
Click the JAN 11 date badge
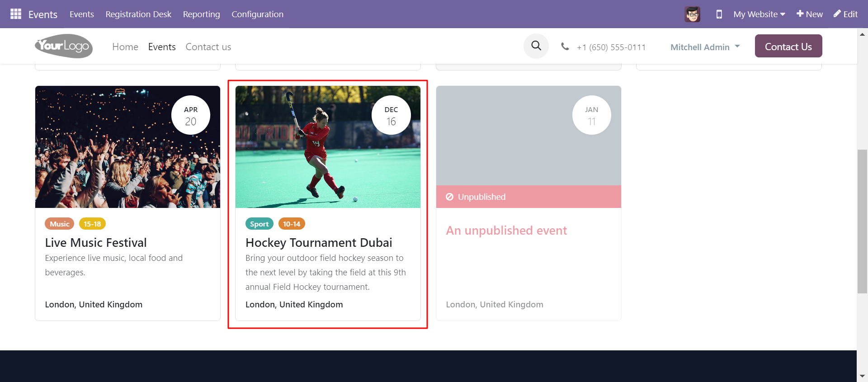[592, 115]
